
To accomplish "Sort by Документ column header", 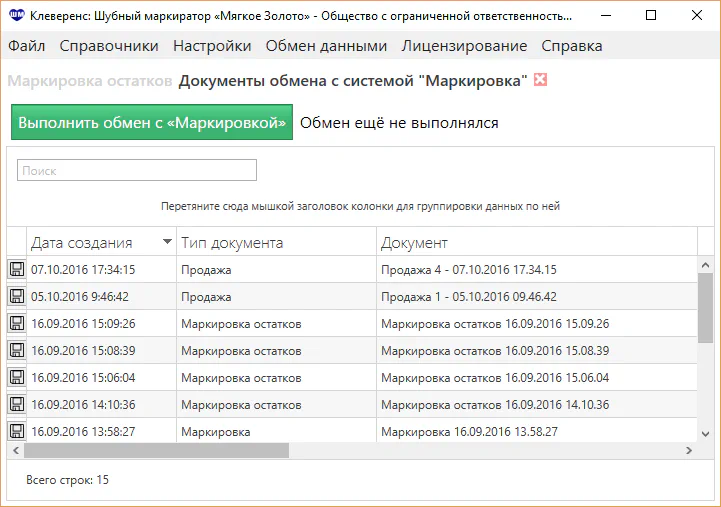I will 414,243.
